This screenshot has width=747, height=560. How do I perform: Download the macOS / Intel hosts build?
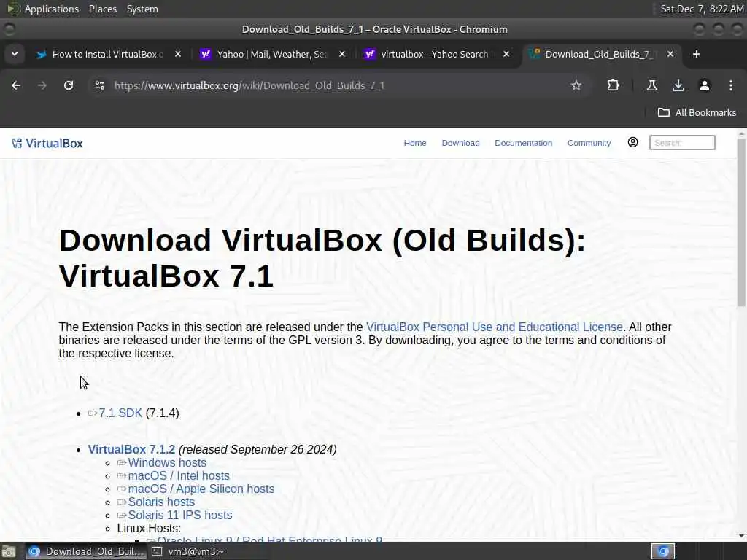tap(179, 475)
